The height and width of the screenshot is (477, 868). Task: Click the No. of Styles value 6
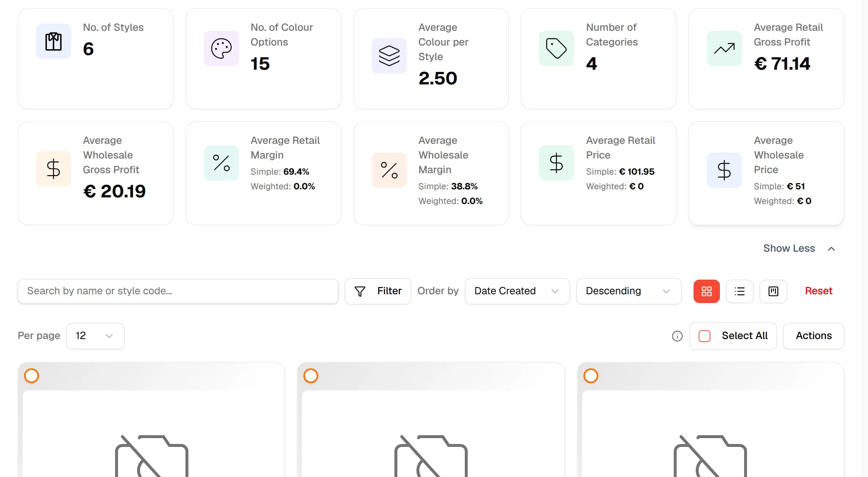[x=88, y=49]
